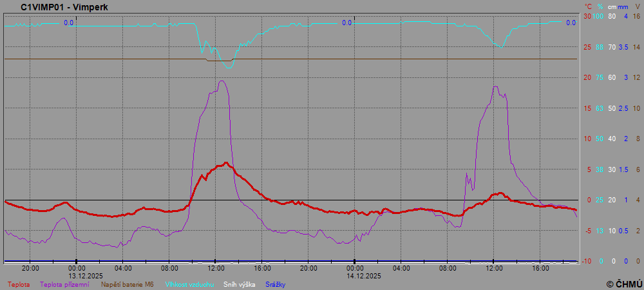Toggle the Teplota přízemní legend entry
Image resolution: width=644 pixels, height=290 pixels.
coord(64,284)
